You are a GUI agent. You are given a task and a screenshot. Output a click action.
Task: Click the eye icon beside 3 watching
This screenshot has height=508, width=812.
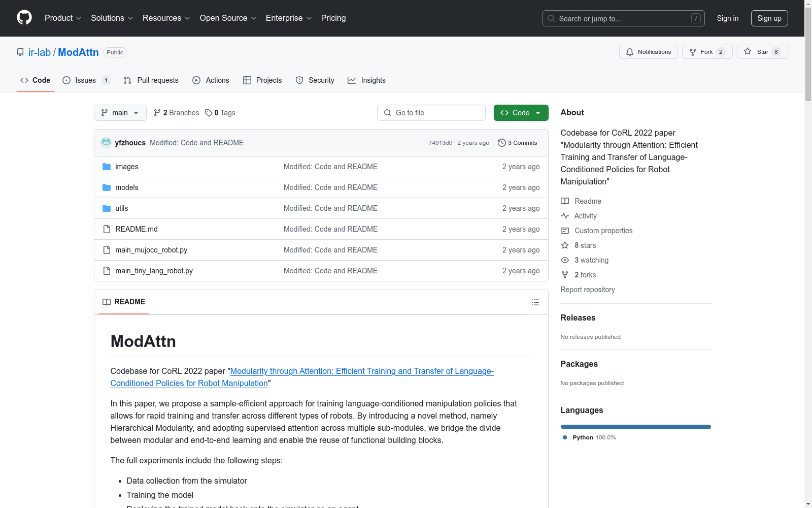tap(565, 260)
